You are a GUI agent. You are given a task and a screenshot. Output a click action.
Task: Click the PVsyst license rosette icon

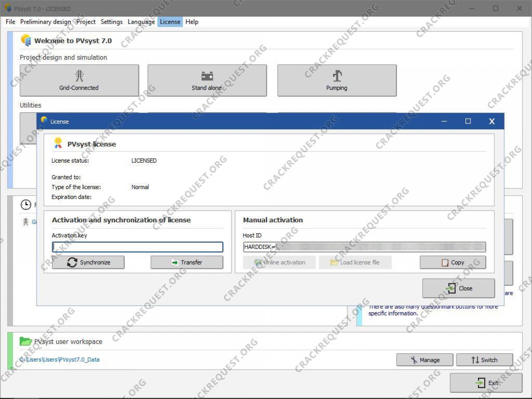click(x=58, y=143)
